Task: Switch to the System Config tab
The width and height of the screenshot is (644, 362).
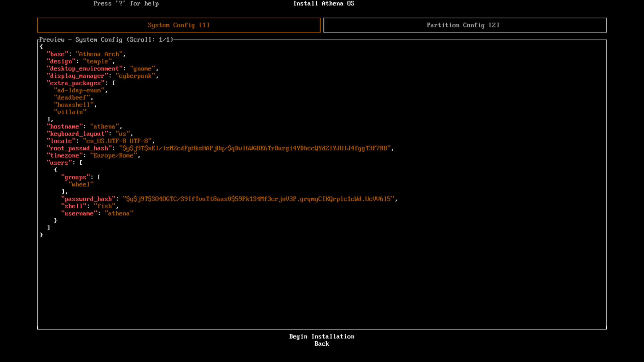Action: tap(179, 25)
